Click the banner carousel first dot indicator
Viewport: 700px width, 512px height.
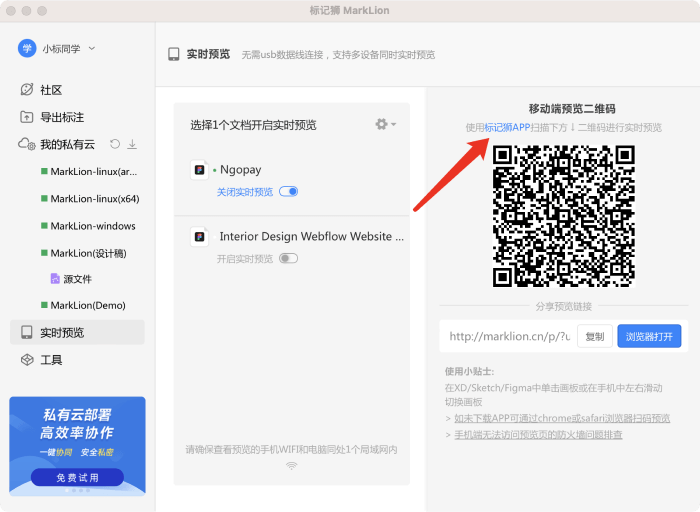(x=67, y=491)
